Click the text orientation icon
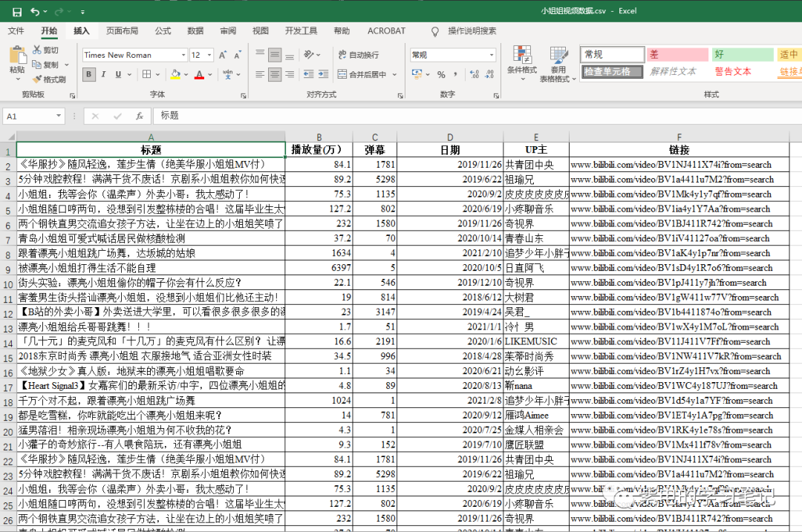802x532 pixels. pyautogui.click(x=308, y=55)
